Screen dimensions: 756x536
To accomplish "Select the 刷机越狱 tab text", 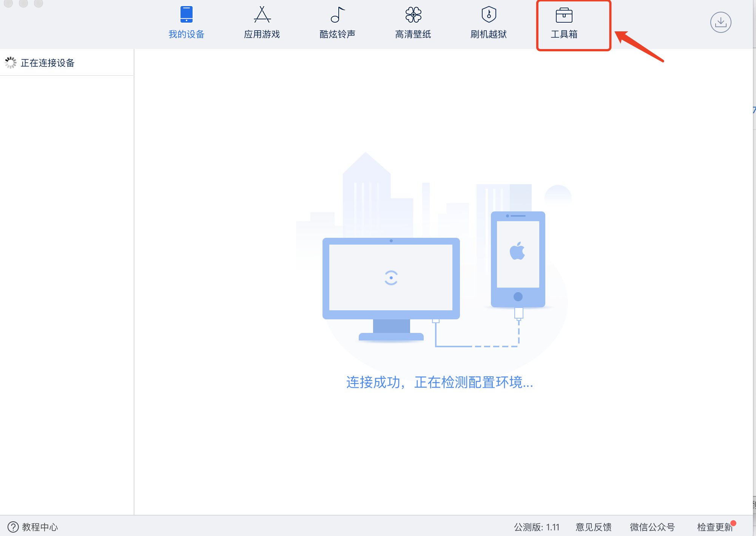I will click(489, 34).
